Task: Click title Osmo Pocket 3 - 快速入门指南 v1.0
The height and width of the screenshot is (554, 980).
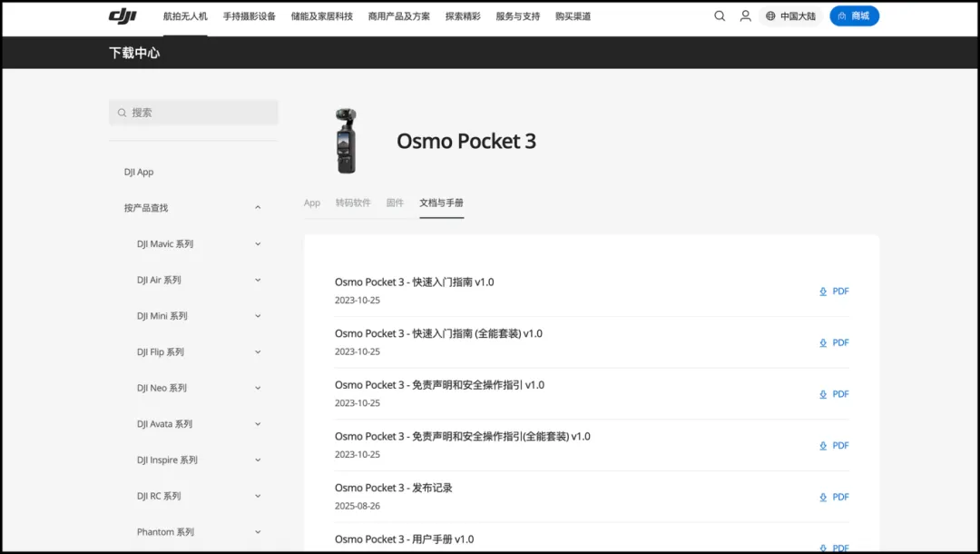Action: tap(414, 282)
